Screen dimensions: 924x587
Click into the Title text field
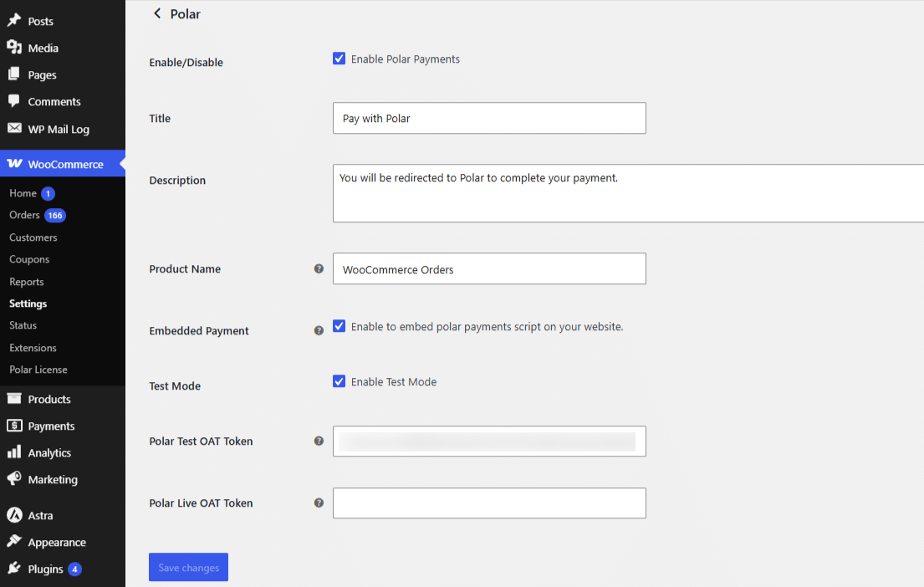click(489, 118)
